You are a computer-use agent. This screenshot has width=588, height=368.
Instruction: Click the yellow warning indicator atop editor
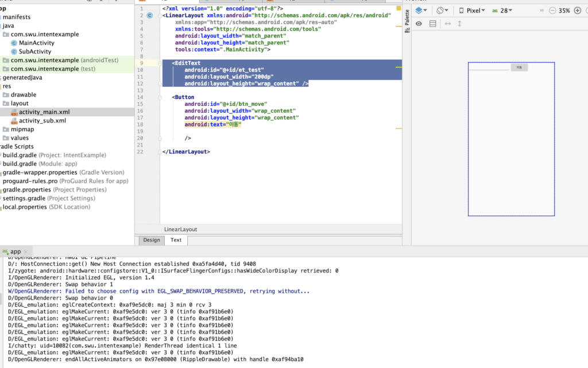399,8
